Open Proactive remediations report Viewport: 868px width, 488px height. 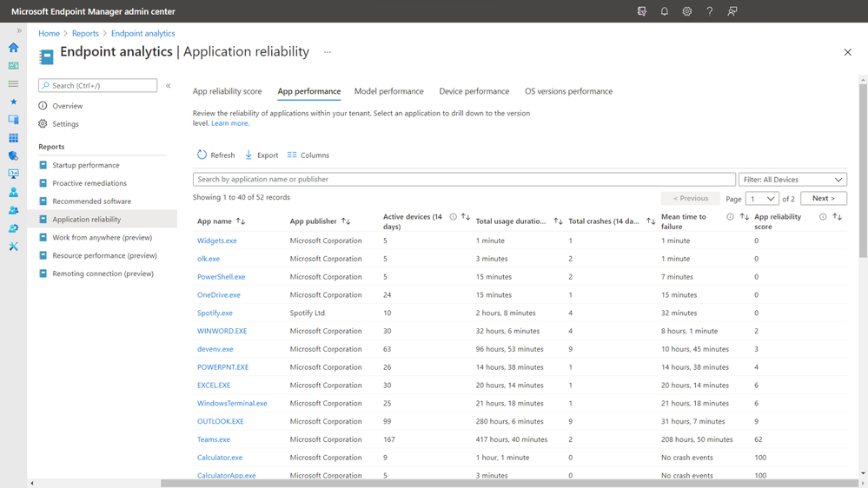[x=89, y=183]
